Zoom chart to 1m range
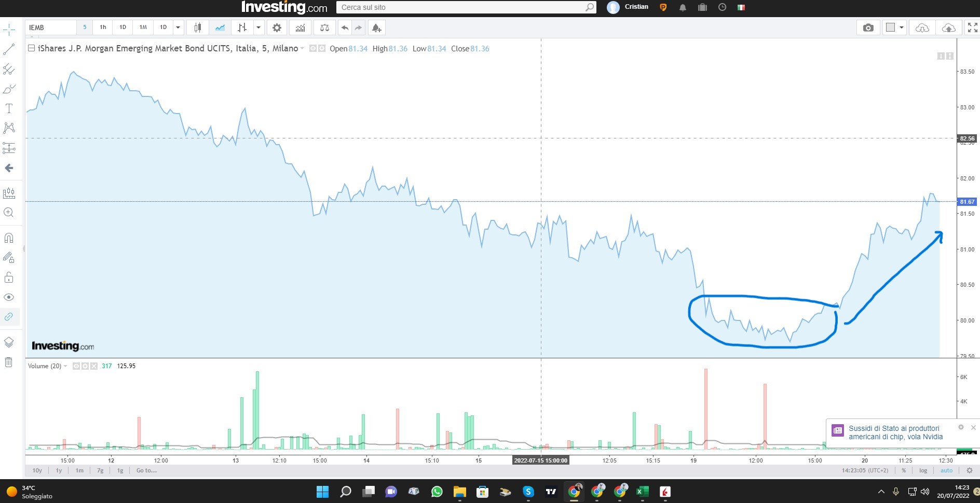 [79, 470]
